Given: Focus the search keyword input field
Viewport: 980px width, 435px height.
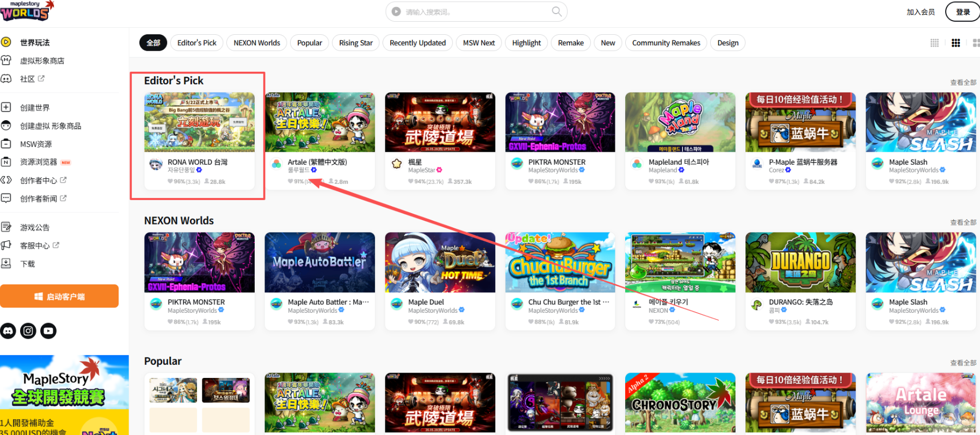Looking at the screenshot, I should click(476, 12).
